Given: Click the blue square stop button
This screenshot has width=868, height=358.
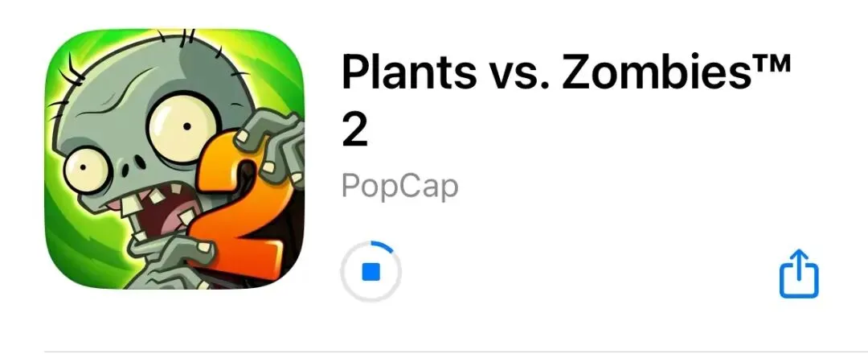Looking at the screenshot, I should pos(371,272).
